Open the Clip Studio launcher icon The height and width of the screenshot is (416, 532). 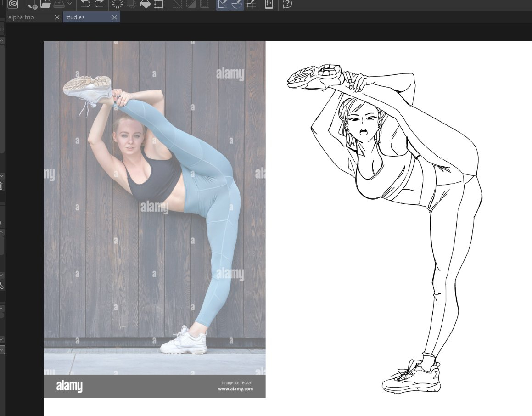(x=12, y=4)
